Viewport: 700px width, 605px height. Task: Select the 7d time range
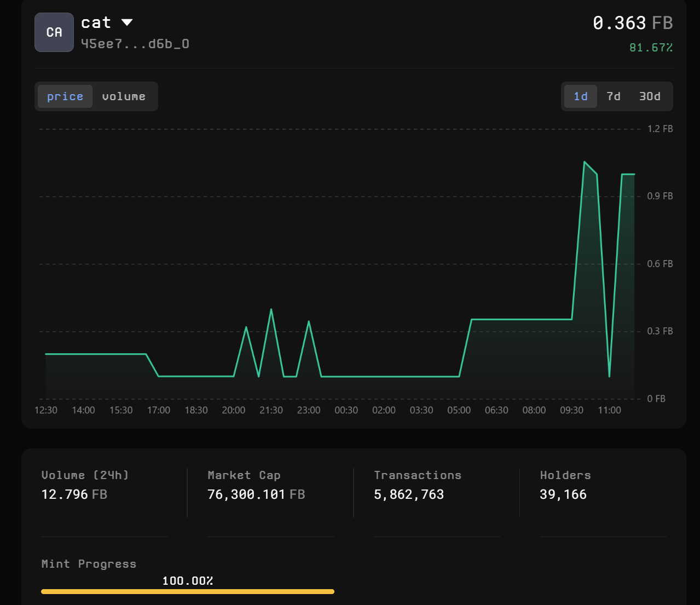614,96
